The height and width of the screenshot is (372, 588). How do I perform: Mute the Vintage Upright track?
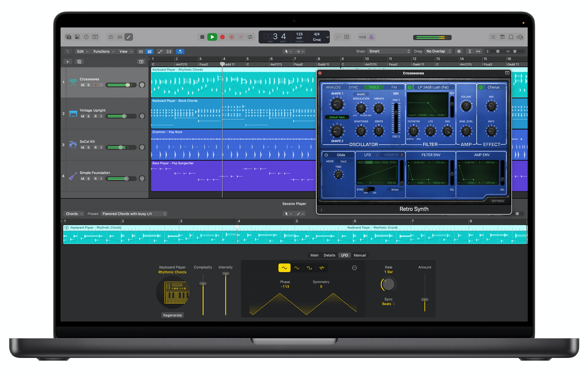83,116
